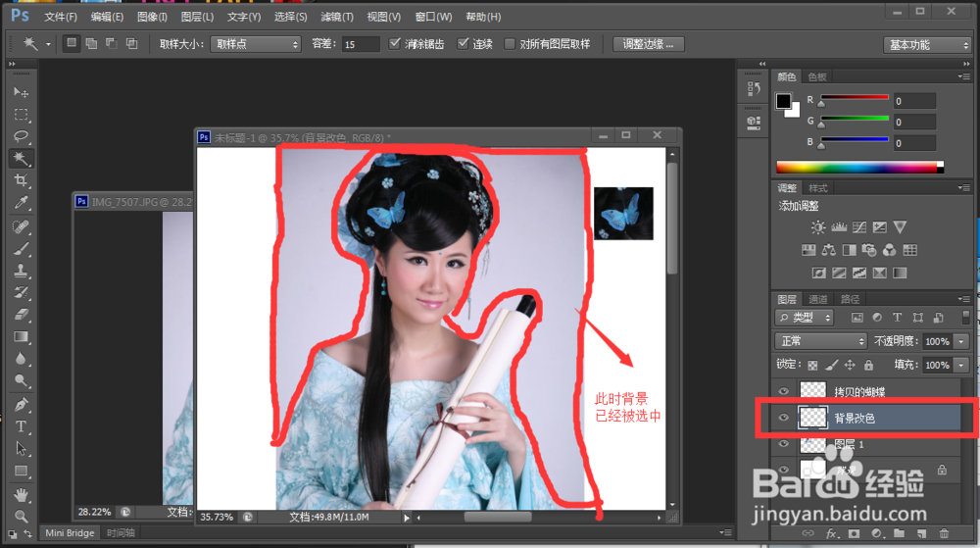Open the 取样大小 dropdown
The height and width of the screenshot is (548, 980).
click(256, 44)
